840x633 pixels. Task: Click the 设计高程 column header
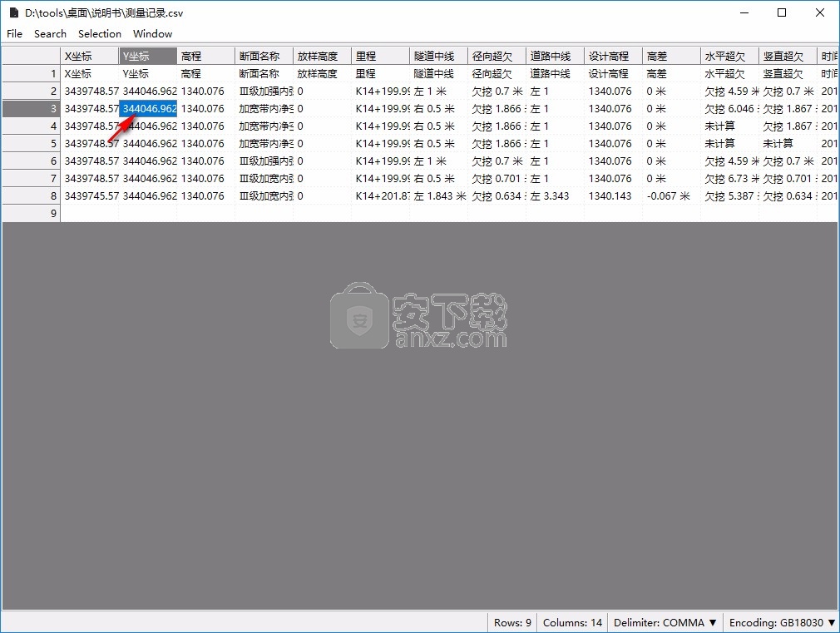click(x=613, y=57)
